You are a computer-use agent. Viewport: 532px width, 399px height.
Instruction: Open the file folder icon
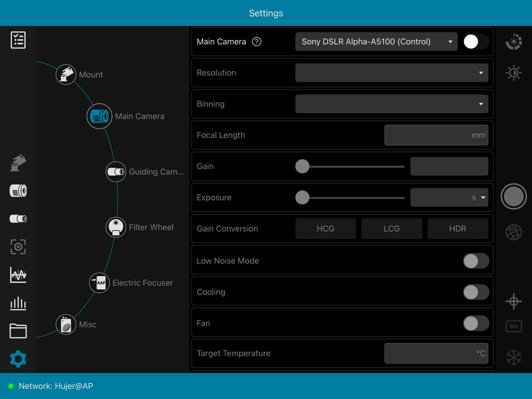[x=18, y=331]
